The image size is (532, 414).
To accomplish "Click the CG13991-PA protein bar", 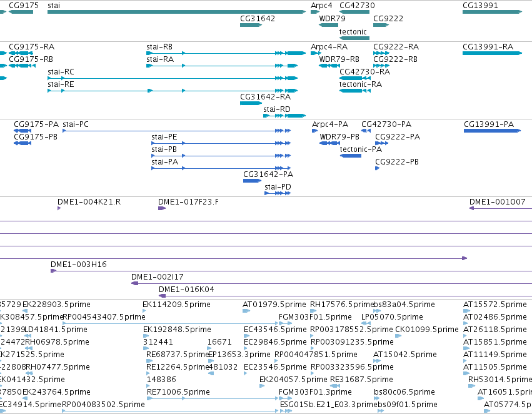I will pyautogui.click(x=493, y=131).
